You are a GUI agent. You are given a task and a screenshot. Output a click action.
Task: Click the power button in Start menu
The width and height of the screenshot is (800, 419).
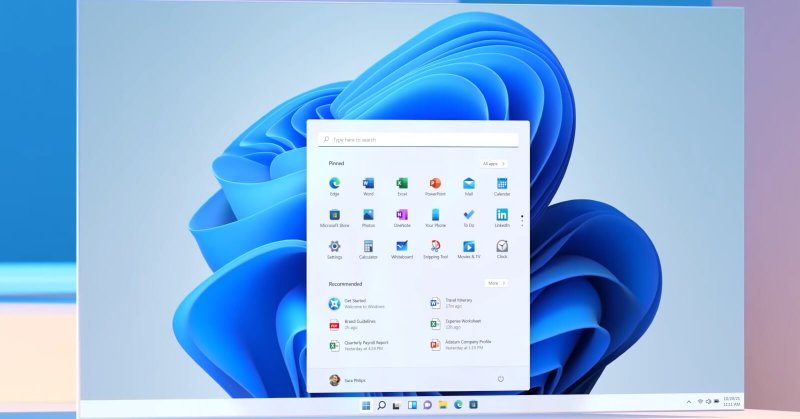point(501,379)
